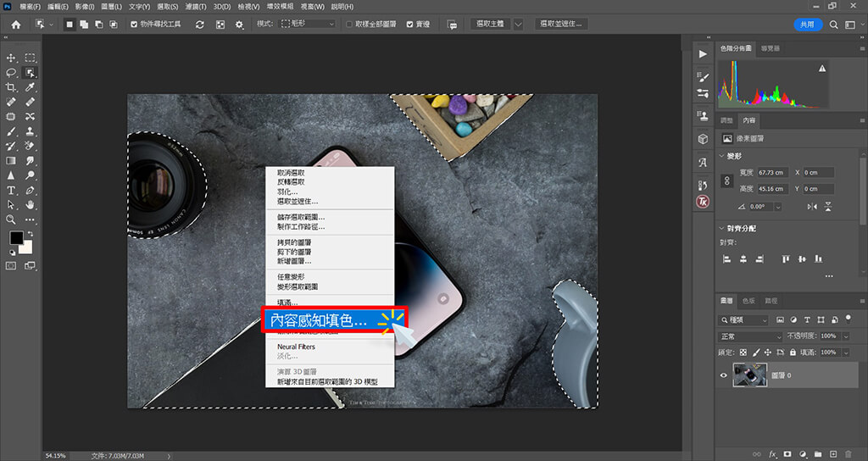Select the Hand tool

(x=30, y=205)
